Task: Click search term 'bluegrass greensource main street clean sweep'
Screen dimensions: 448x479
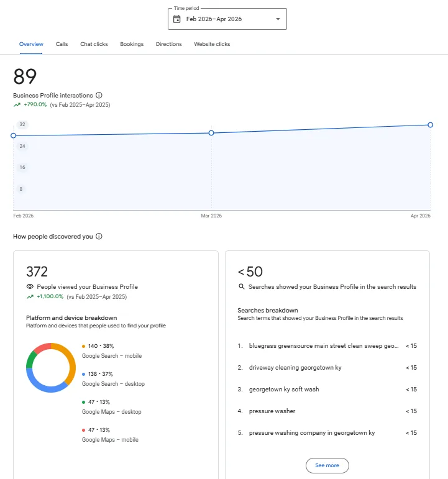Action: click(324, 346)
